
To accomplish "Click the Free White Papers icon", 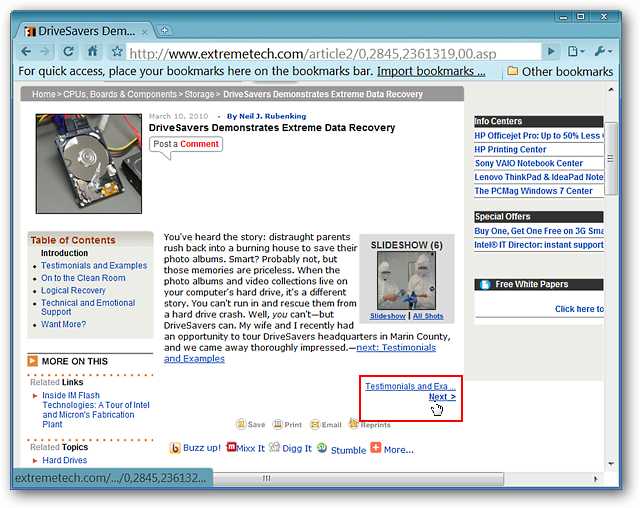I will pyautogui.click(x=484, y=284).
